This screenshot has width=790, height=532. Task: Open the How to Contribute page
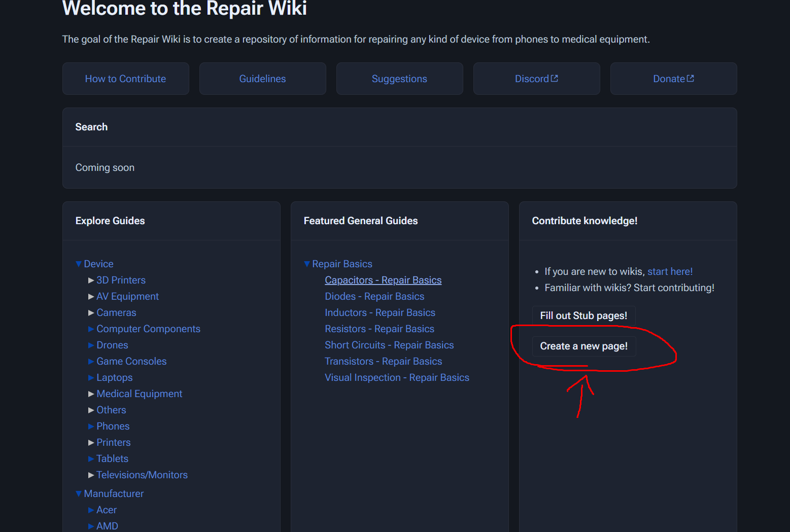click(x=125, y=79)
